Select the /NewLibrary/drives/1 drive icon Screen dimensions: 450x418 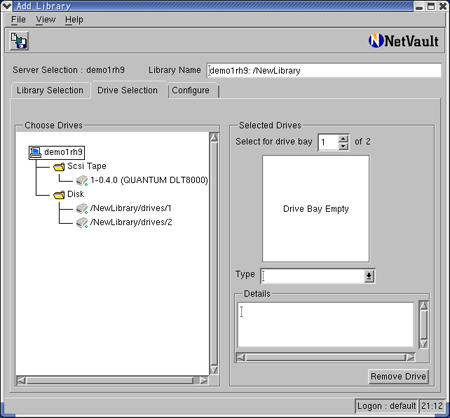coord(82,208)
